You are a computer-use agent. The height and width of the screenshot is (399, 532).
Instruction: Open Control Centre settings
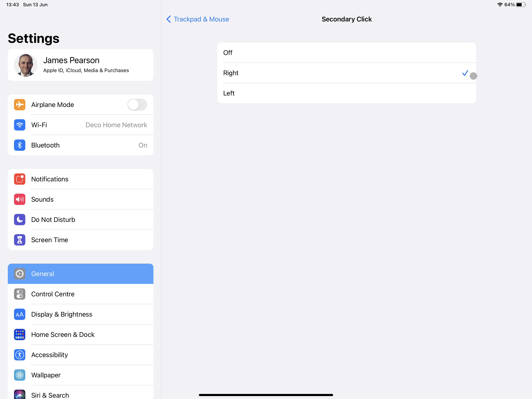(81, 294)
